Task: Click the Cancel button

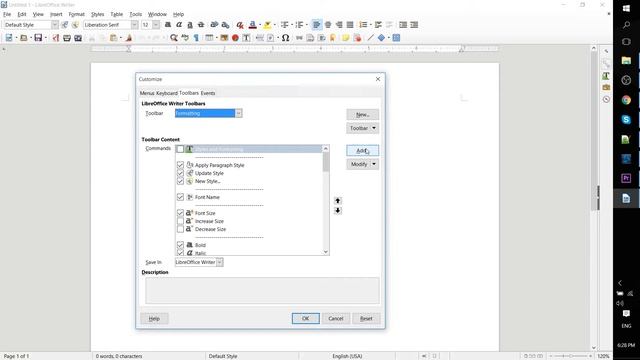Action: coord(336,318)
